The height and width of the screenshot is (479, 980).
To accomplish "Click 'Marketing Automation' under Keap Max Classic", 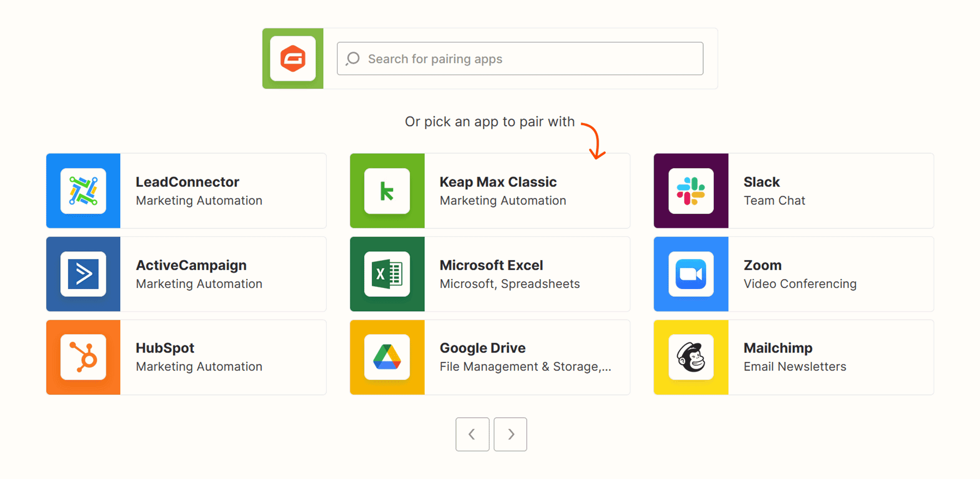I will (503, 201).
